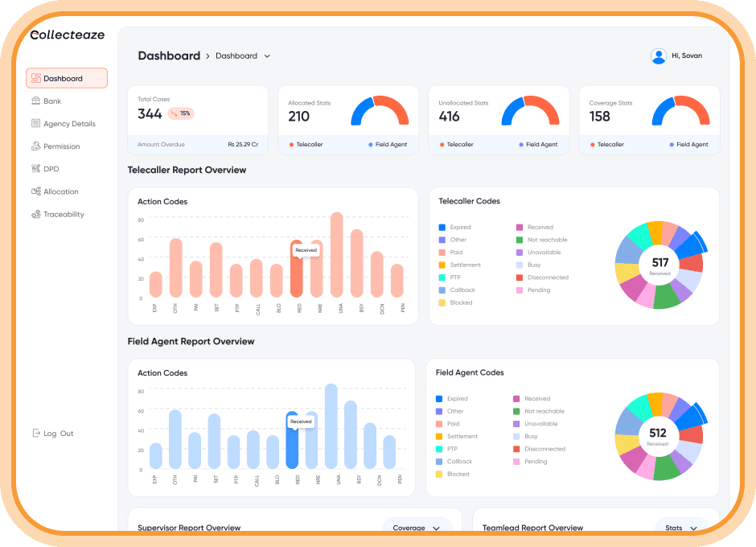This screenshot has height=547, width=756.
Task: Select DPD in the sidebar
Action: coord(51,169)
